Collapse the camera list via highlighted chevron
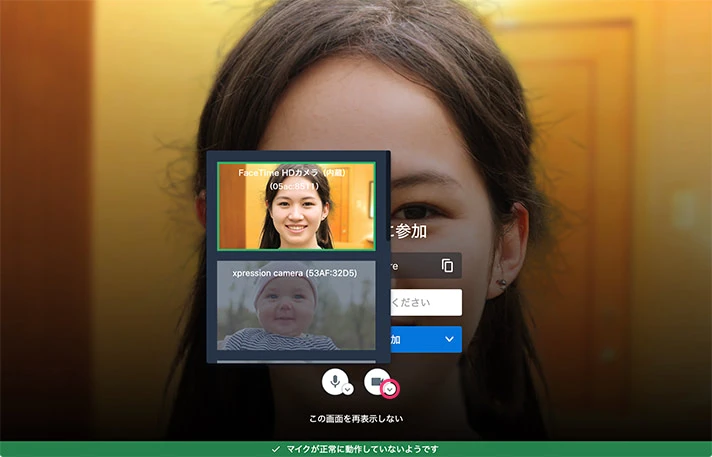 coord(391,389)
